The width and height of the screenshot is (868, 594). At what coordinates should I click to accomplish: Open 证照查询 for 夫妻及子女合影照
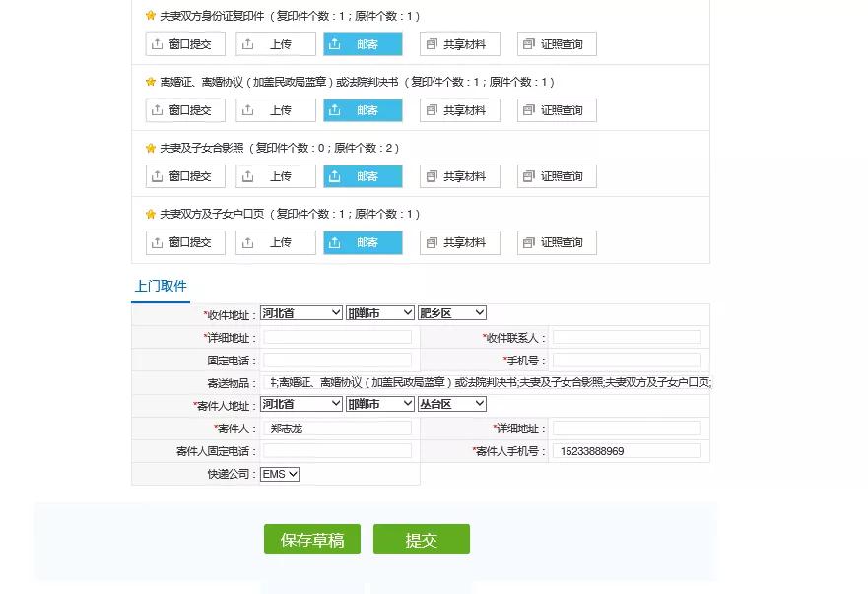(x=557, y=176)
